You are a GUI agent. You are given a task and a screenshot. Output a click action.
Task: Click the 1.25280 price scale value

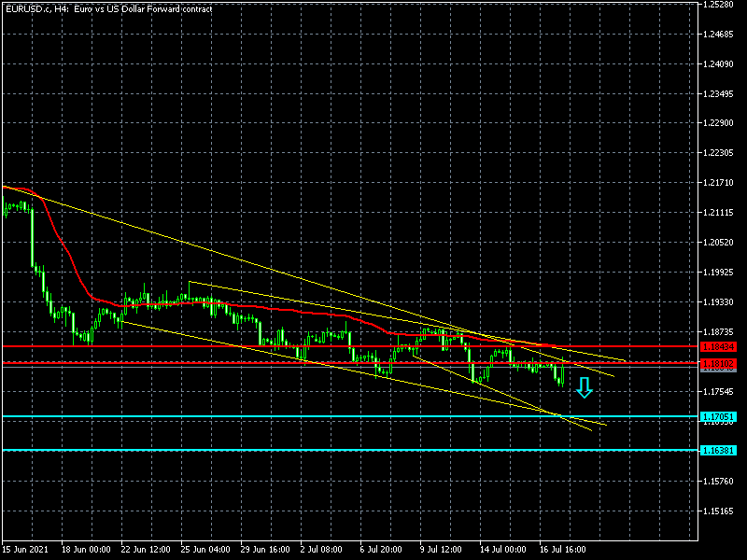[721, 5]
